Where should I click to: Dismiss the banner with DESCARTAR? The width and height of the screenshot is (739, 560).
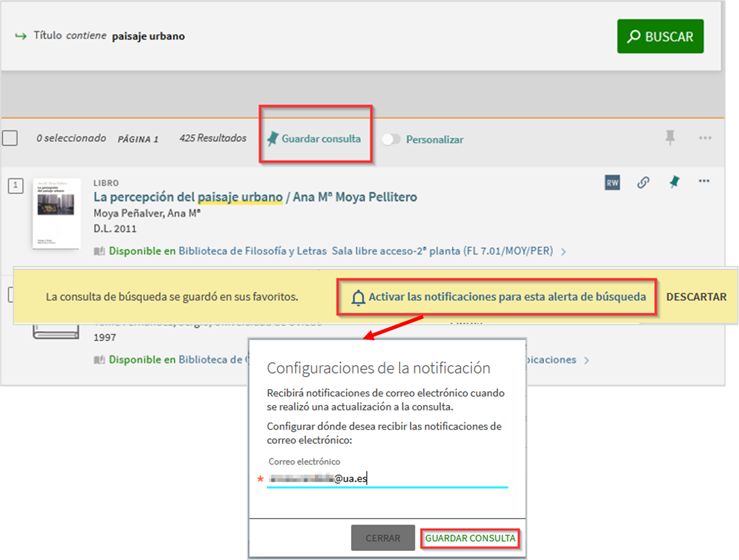click(696, 297)
